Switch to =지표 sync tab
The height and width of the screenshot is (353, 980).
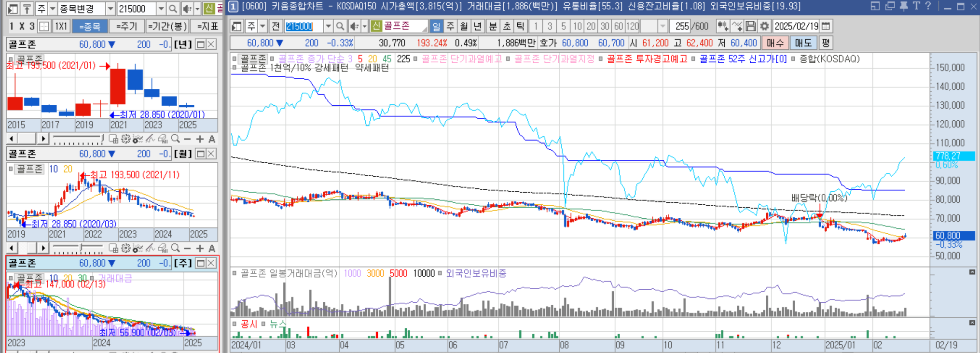tap(207, 26)
